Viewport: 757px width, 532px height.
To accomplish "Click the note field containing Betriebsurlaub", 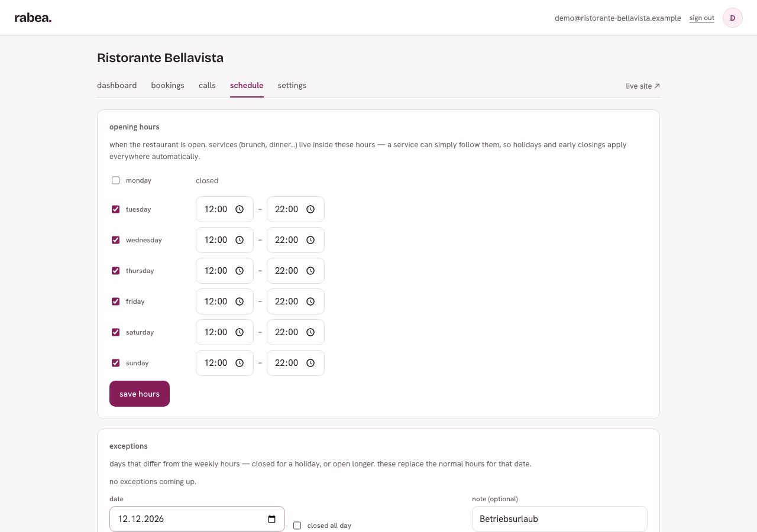I will point(559,519).
